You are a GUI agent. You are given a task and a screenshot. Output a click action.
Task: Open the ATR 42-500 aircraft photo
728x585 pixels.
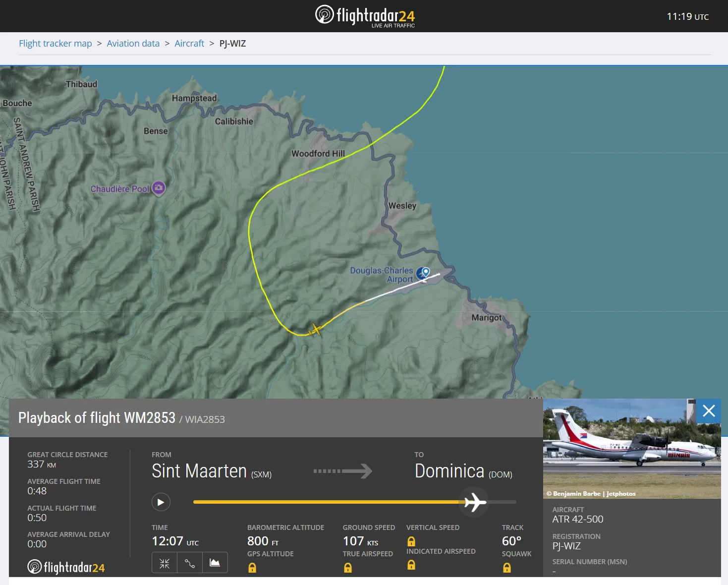coord(632,449)
